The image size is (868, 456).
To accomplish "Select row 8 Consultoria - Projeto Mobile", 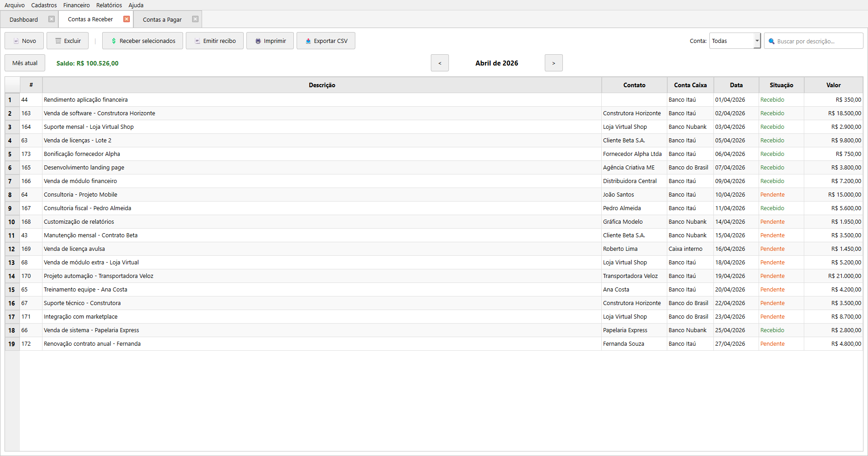I will tap(80, 195).
